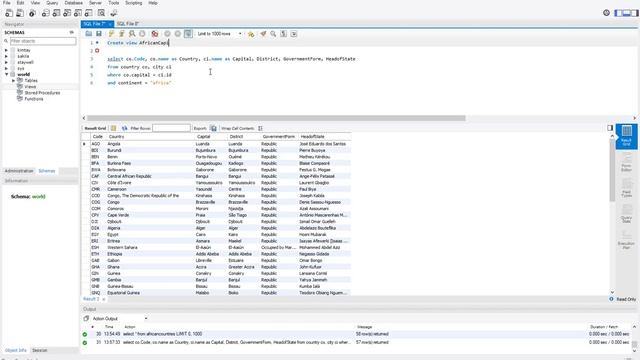
Task: Beautify the query with broom icon
Action: coord(263,34)
